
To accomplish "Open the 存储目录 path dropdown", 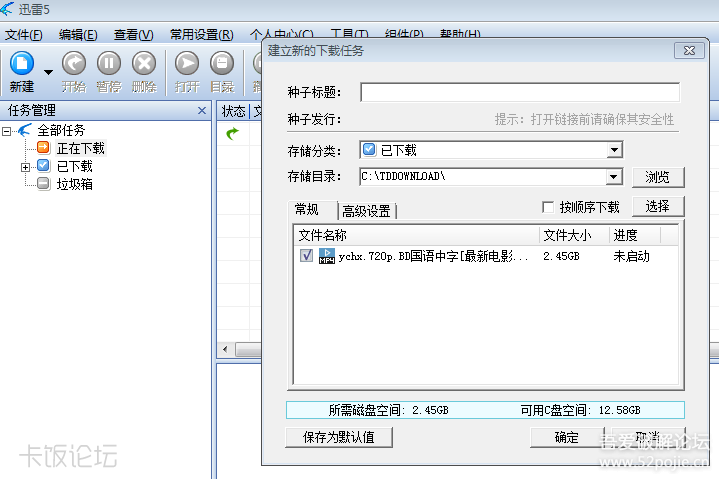I will point(614,177).
